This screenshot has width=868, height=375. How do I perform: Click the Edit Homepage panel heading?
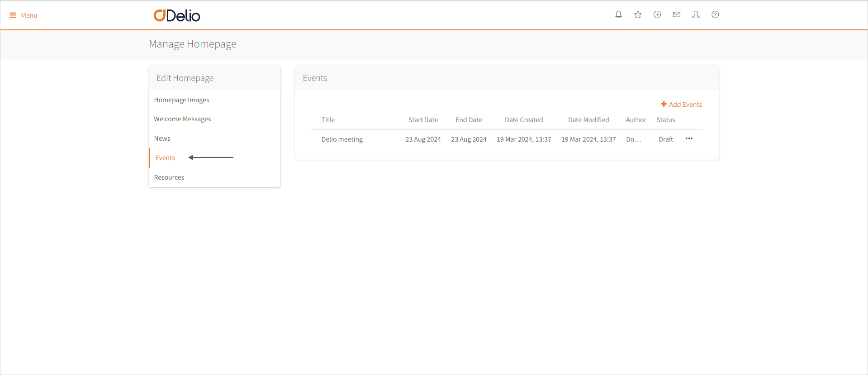click(185, 78)
